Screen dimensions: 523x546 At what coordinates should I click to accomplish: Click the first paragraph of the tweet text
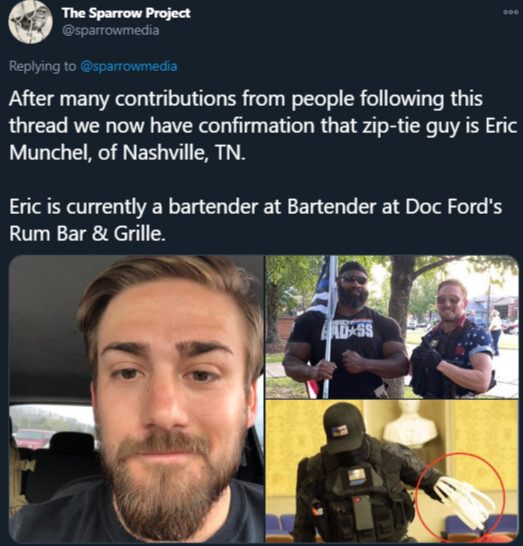point(263,125)
